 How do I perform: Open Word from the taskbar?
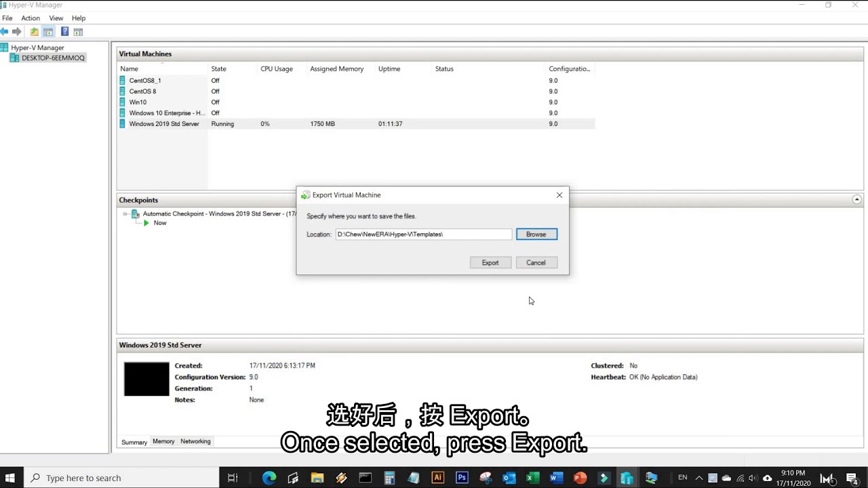point(557,478)
